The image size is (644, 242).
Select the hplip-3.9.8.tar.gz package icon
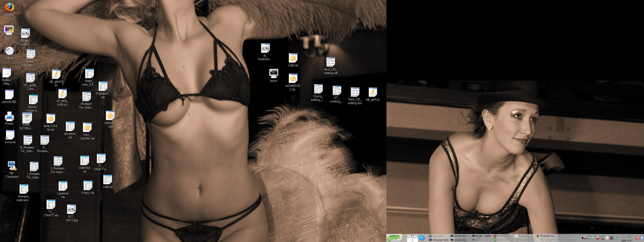(x=51, y=119)
